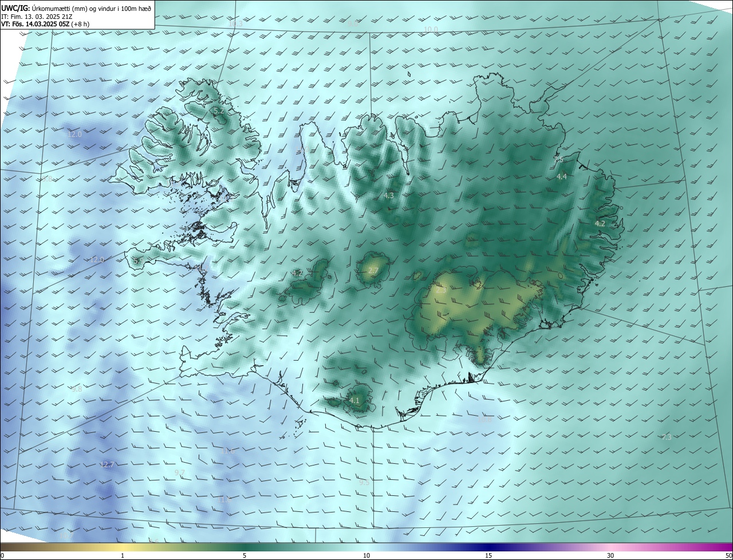Click the 4.3 value in north Iceland
Image resolution: width=733 pixels, height=560 pixels.
click(x=388, y=196)
